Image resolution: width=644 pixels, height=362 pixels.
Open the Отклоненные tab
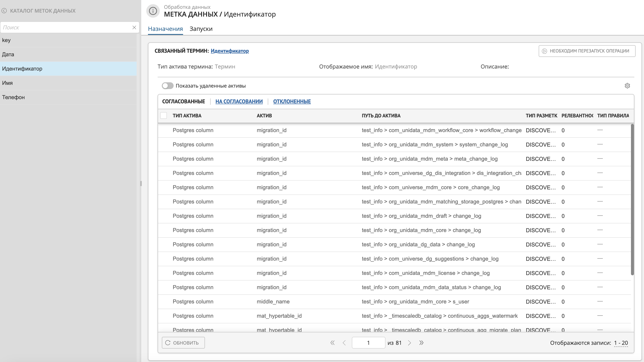(x=292, y=101)
